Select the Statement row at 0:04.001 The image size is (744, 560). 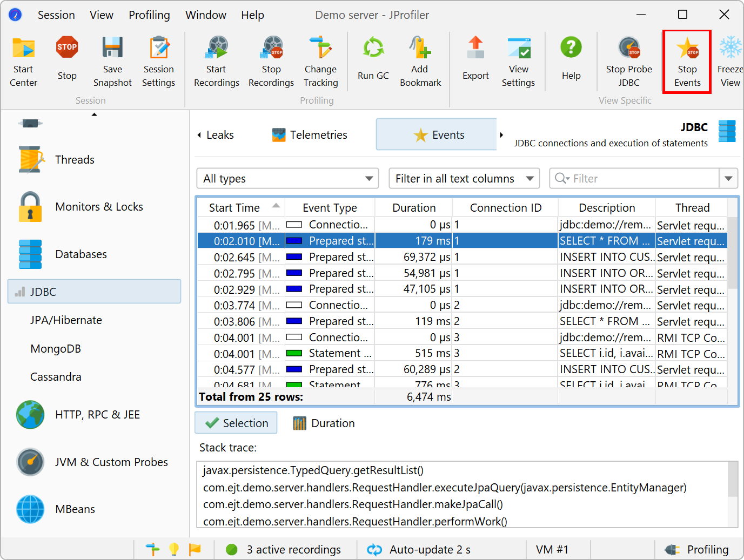coord(462,353)
